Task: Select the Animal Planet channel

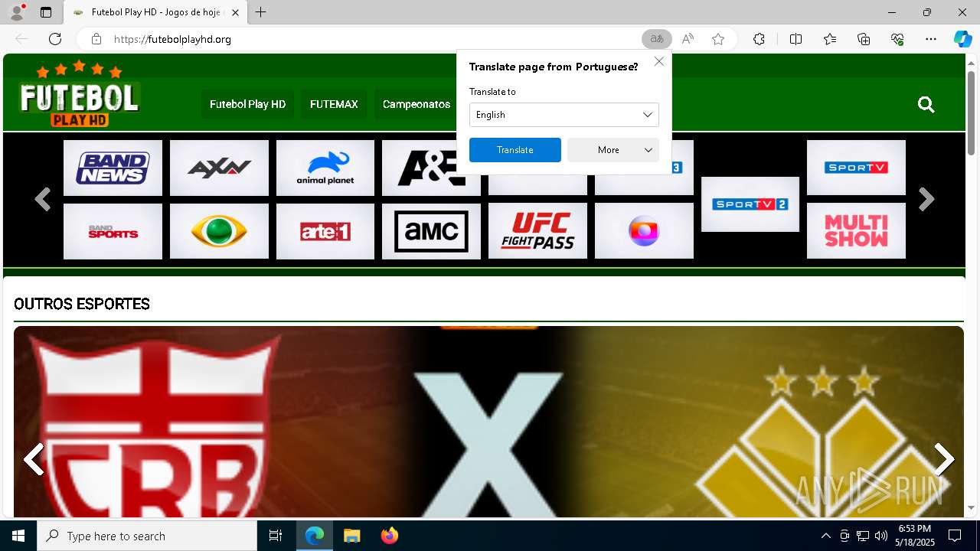Action: point(325,168)
